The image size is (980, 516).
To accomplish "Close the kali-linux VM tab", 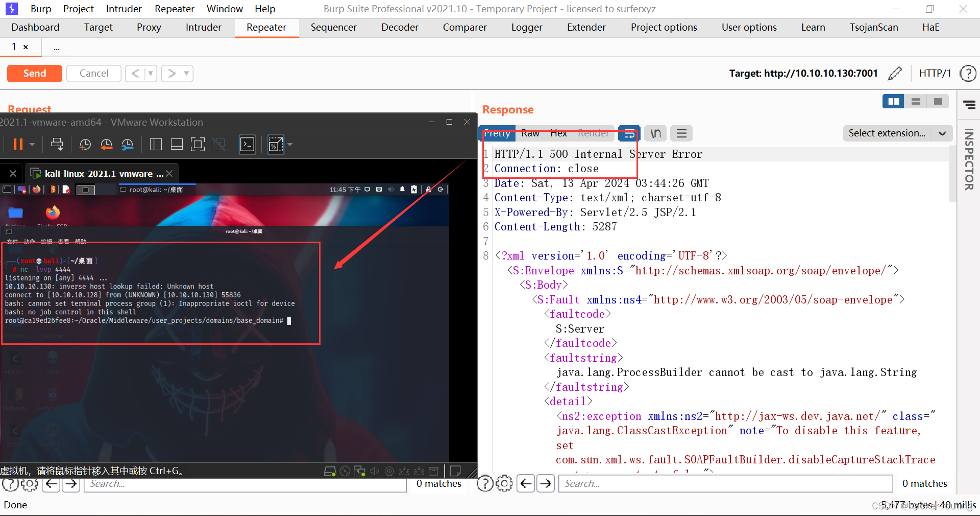I will 169,174.
